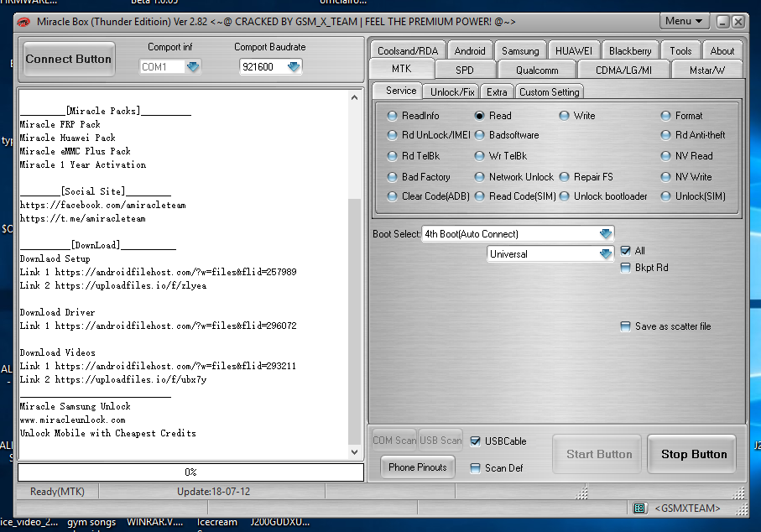
Task: Click the USB Scan button
Action: coord(440,441)
